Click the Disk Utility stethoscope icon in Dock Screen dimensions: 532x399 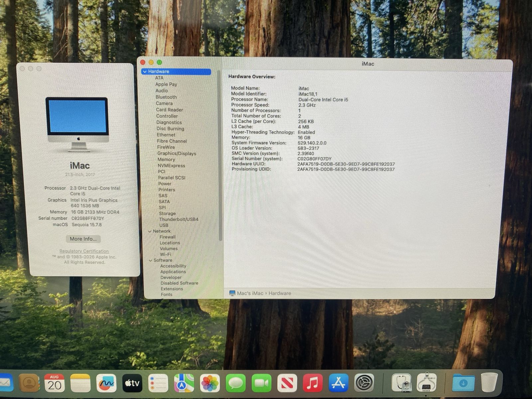(402, 383)
